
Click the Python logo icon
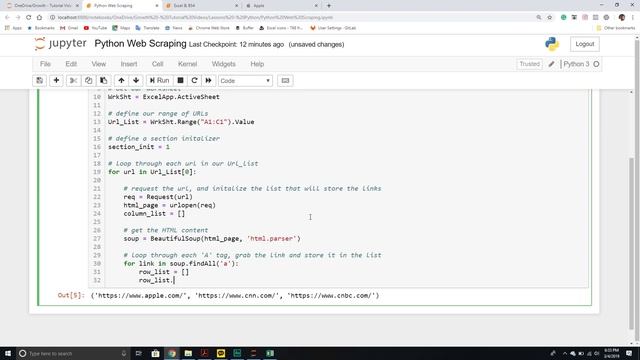pyautogui.click(x=552, y=44)
